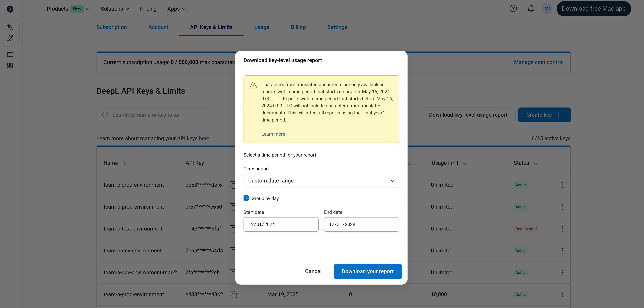
Task: Click the quotation marks sidebar icon
Action: click(10, 66)
